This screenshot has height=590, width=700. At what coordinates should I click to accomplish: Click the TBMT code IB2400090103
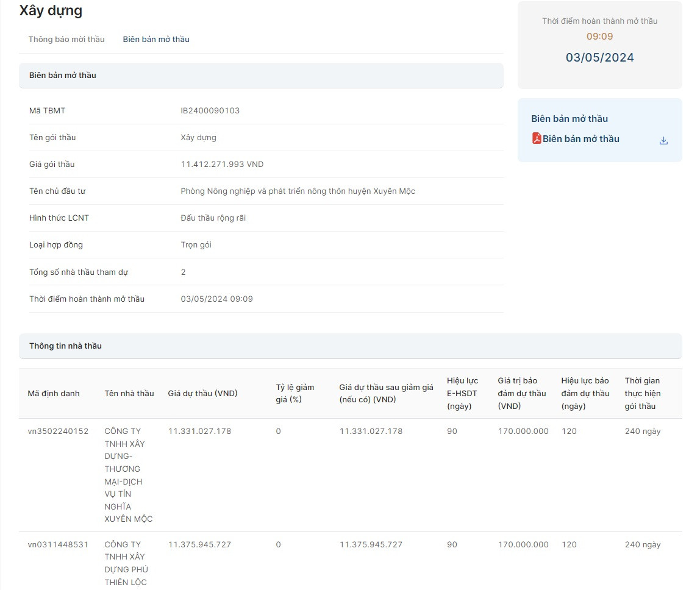(210, 110)
